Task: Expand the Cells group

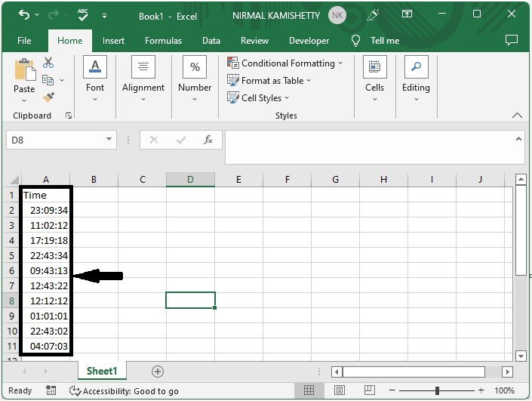Action: 374,79
